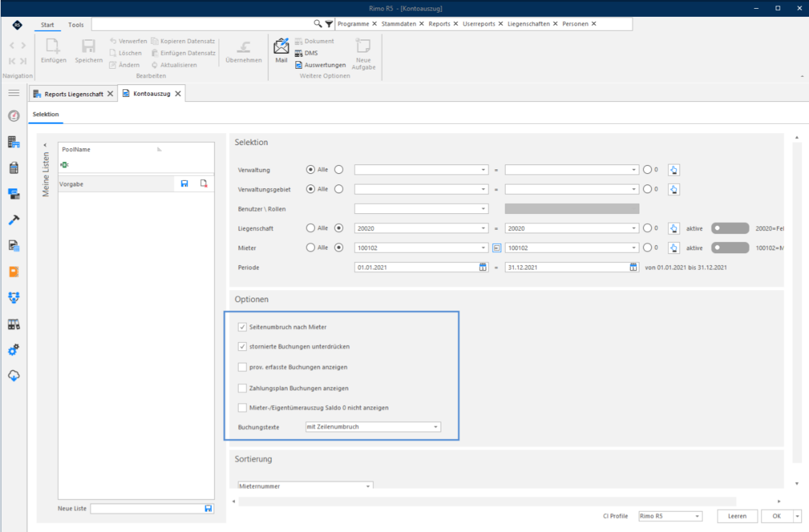The image size is (809, 532).
Task: Click the Selektion tab
Action: [x=46, y=114]
